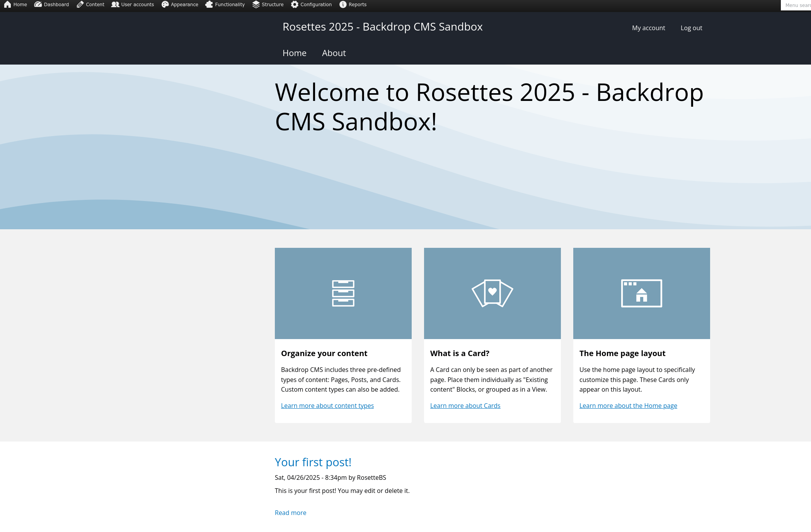Screen dimensions: 811x532
Task: Open Learn more about the Home page
Action: coord(629,406)
